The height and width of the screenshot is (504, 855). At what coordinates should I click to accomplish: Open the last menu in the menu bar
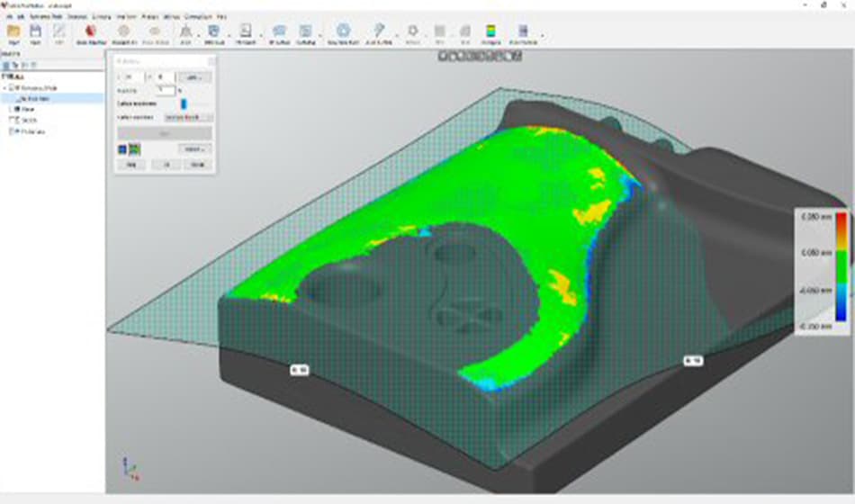pos(220,17)
